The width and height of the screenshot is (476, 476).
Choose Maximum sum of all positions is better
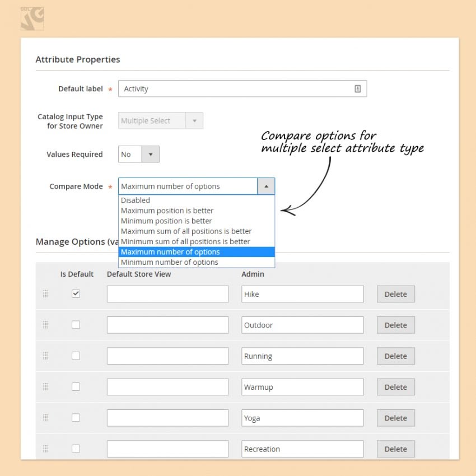click(197, 231)
